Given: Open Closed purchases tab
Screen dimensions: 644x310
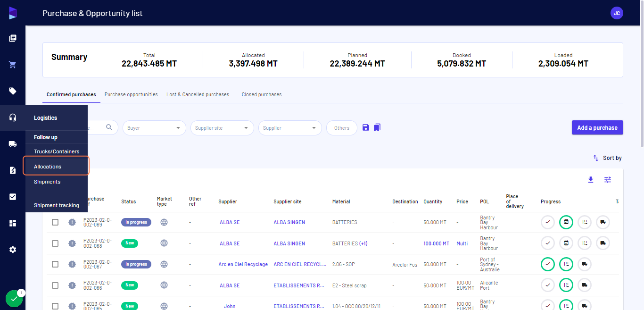Looking at the screenshot, I should pyautogui.click(x=262, y=94).
